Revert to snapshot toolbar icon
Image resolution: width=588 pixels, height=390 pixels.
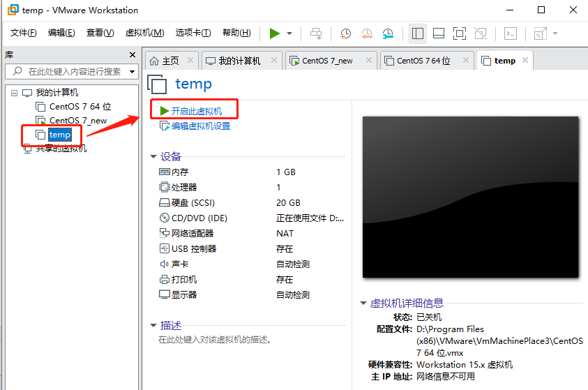click(x=367, y=33)
